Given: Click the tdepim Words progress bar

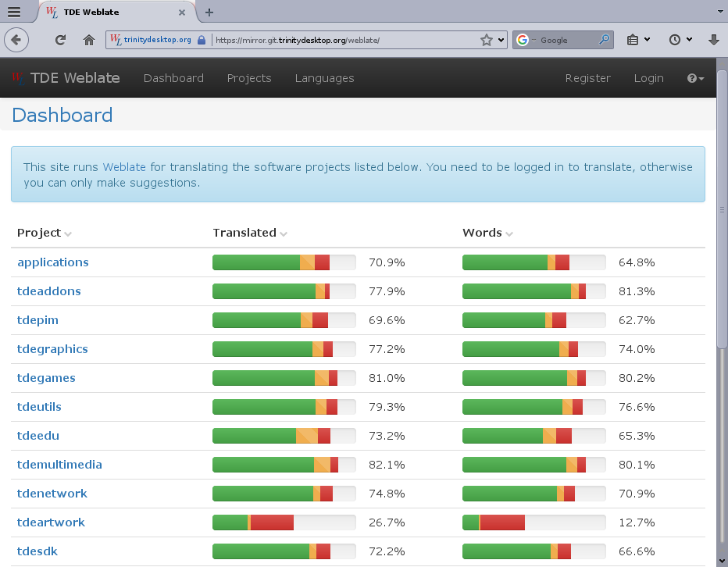Looking at the screenshot, I should point(534,320).
